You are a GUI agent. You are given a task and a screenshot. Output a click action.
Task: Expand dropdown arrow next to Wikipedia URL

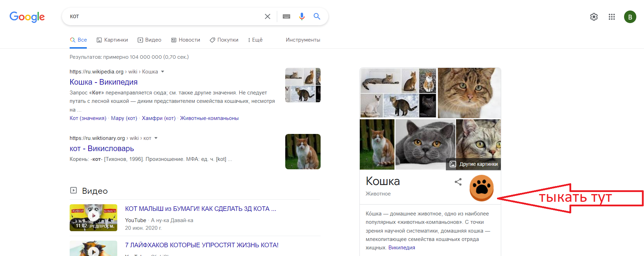tap(162, 72)
